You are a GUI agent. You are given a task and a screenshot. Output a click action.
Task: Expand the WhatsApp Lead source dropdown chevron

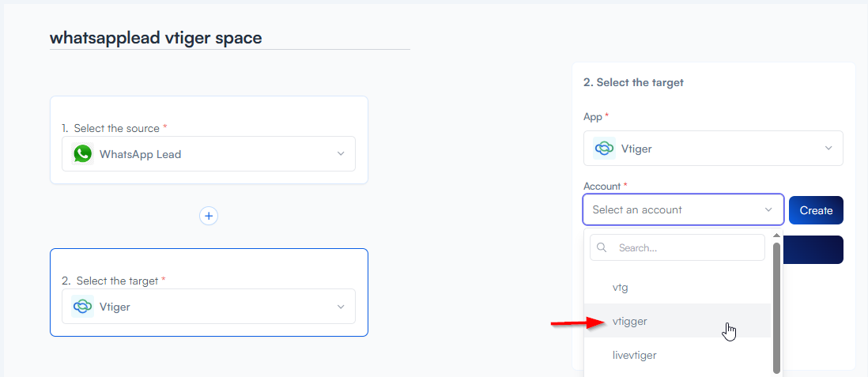click(341, 154)
